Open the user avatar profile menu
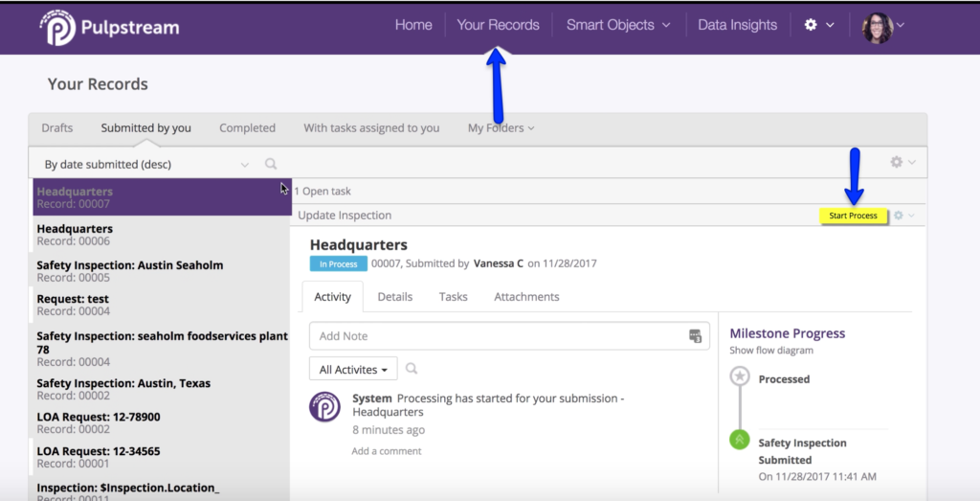The height and width of the screenshot is (501, 980). (x=878, y=28)
